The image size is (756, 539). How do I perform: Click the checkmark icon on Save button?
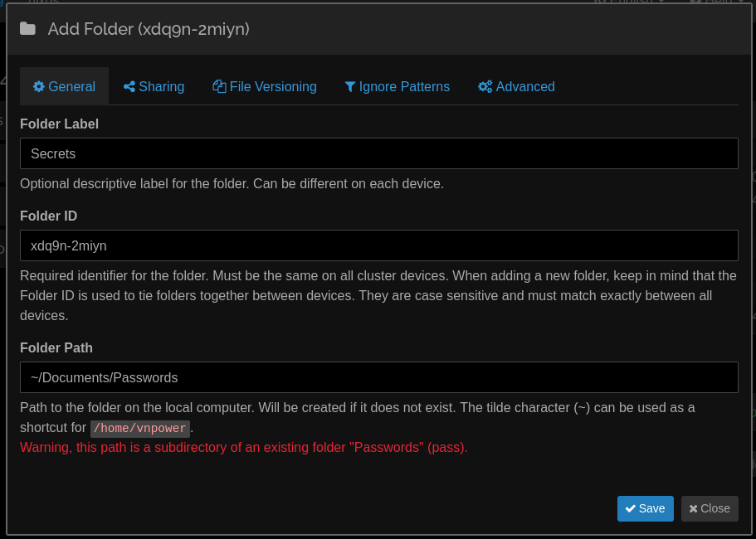point(630,508)
